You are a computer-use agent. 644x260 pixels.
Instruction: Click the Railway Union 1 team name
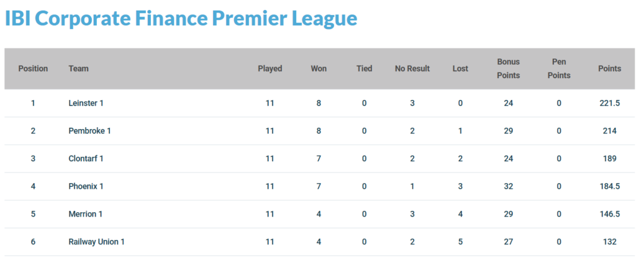tap(96, 242)
